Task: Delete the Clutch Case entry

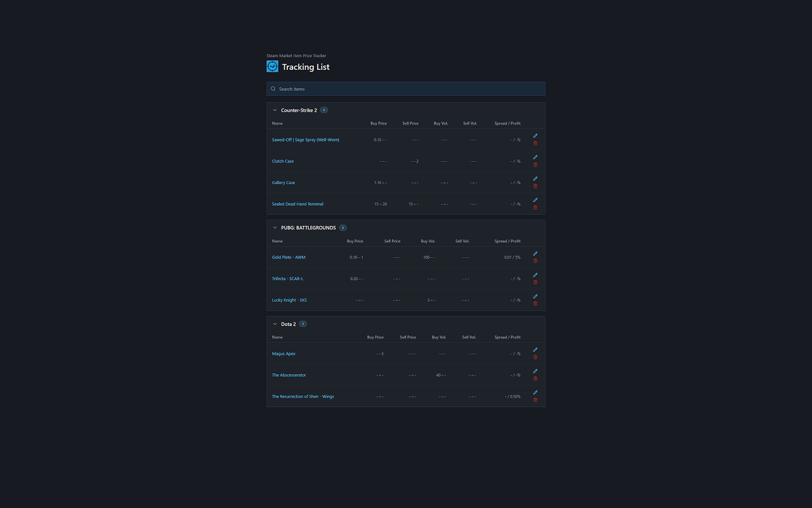Action: point(535,165)
